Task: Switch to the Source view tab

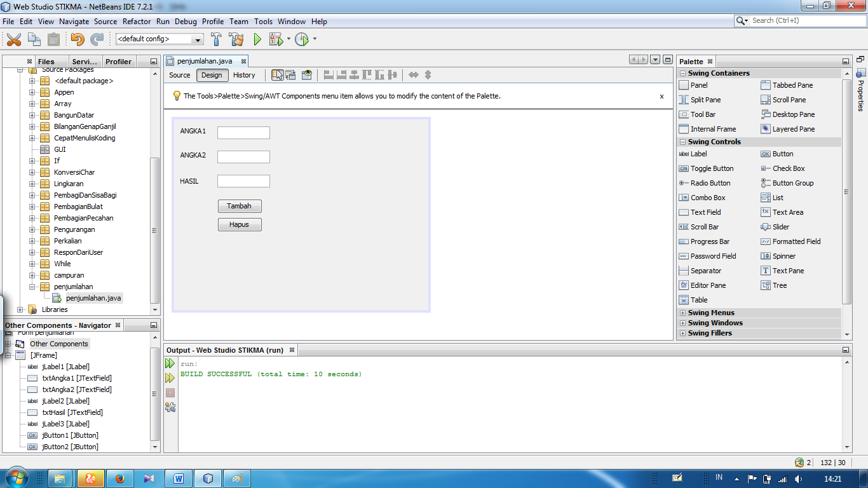Action: coord(179,75)
